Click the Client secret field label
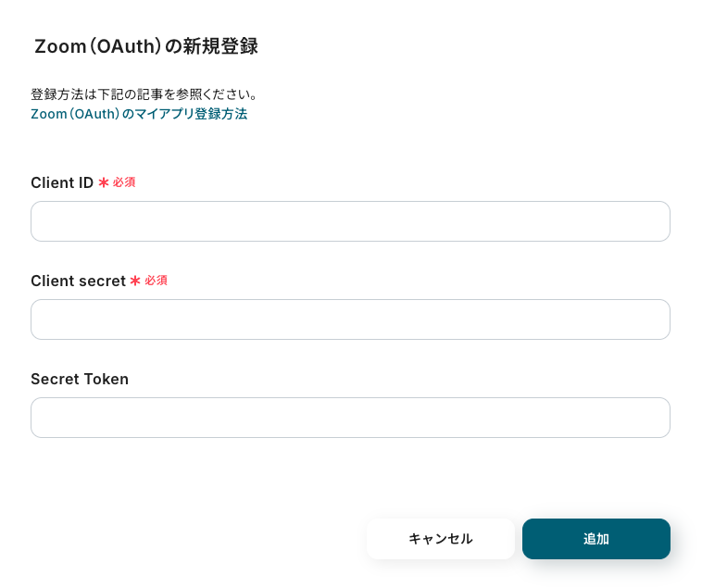Viewport: 702px width, 588px height. click(x=78, y=281)
